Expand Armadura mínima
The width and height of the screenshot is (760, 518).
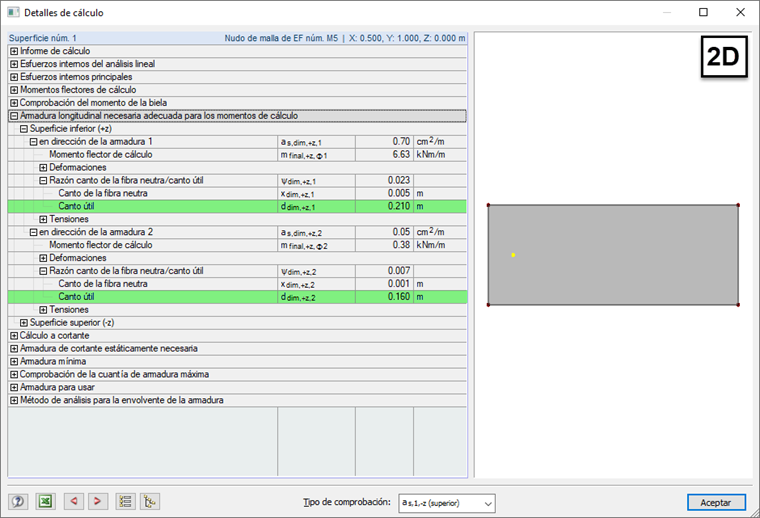coord(14,361)
